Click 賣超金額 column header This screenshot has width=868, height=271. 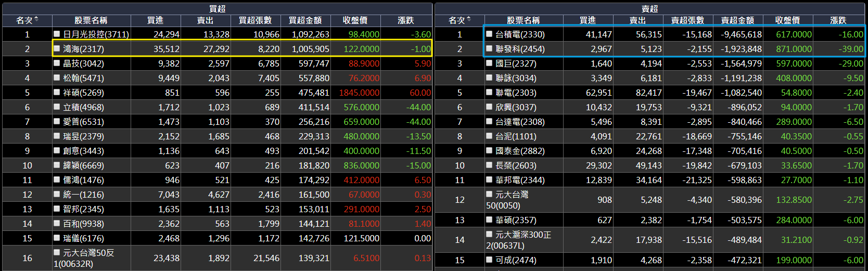[x=737, y=20]
